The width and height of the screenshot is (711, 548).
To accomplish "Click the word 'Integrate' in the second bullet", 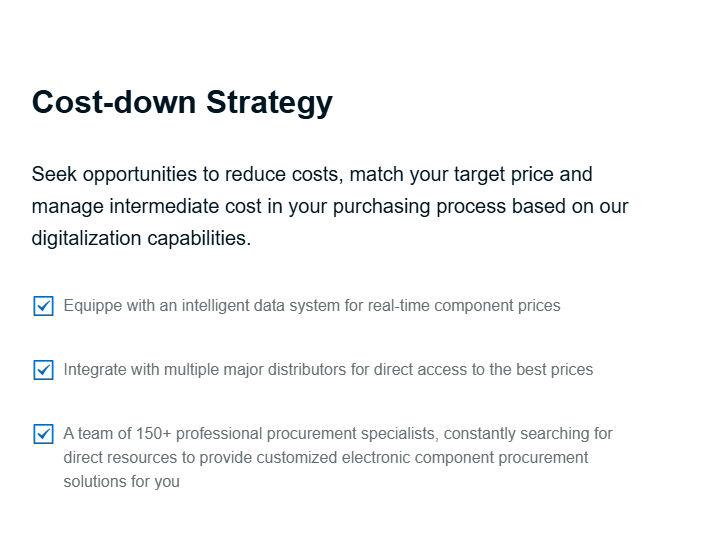I will point(95,369).
